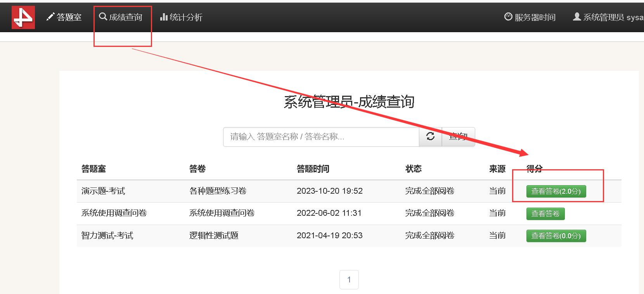This screenshot has width=644, height=294.
Task: View answer sheet for 演示题-考试 (2.0分)
Action: (556, 191)
